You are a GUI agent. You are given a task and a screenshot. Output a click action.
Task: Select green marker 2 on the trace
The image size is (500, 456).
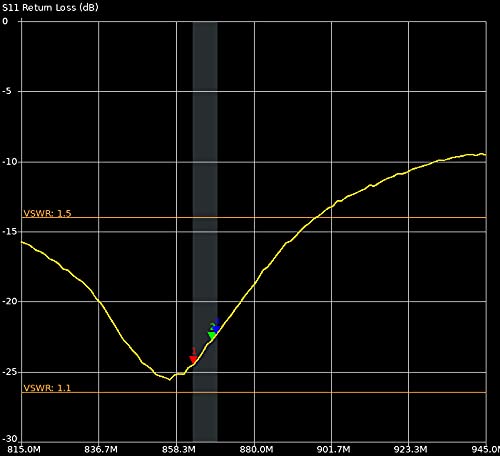coord(212,335)
